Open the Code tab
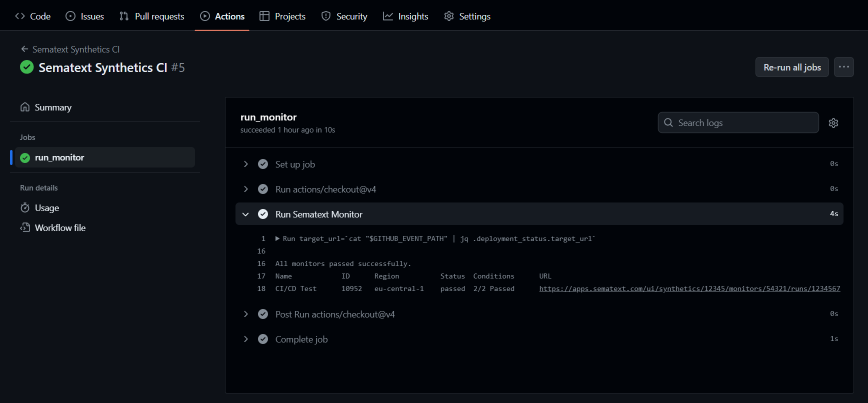The image size is (868, 403). [x=33, y=16]
